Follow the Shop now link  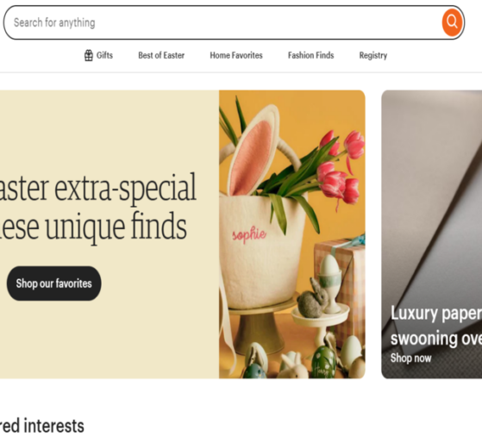[x=410, y=358]
